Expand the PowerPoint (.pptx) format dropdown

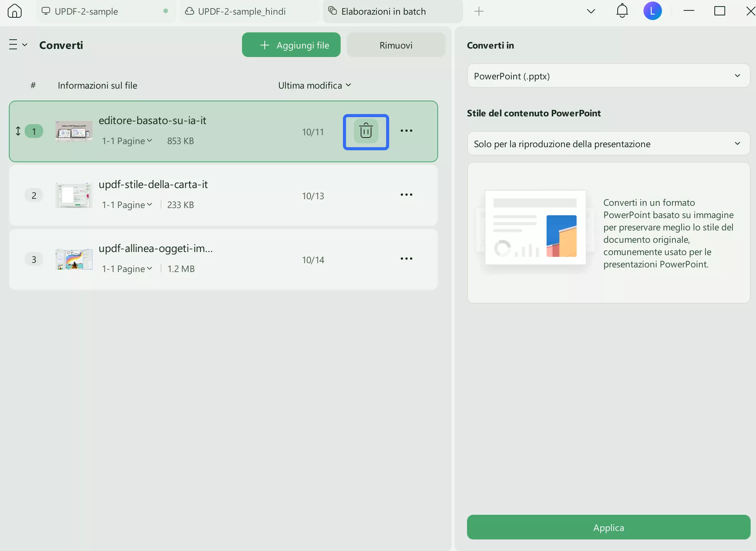click(x=608, y=76)
